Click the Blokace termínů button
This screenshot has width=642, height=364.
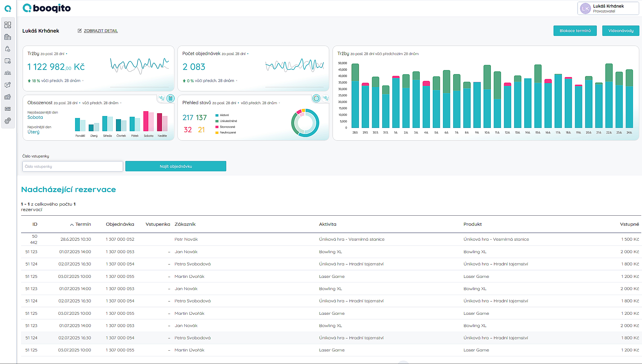click(575, 31)
